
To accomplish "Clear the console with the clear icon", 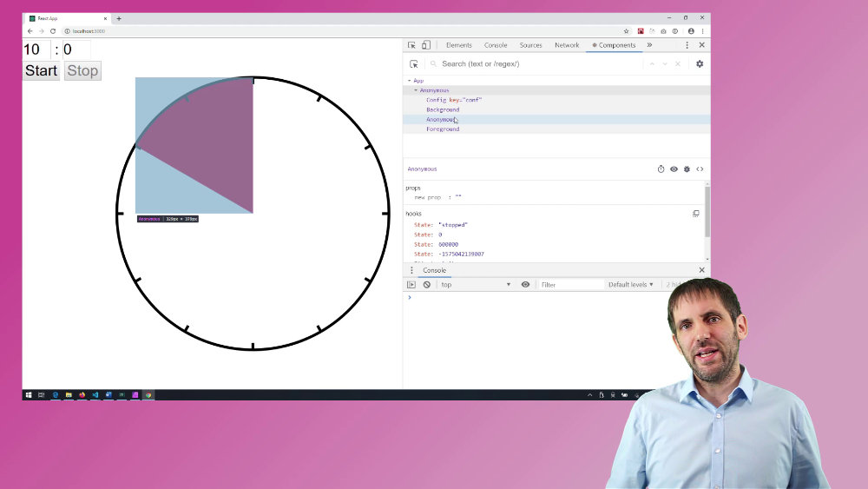I will 427,285.
